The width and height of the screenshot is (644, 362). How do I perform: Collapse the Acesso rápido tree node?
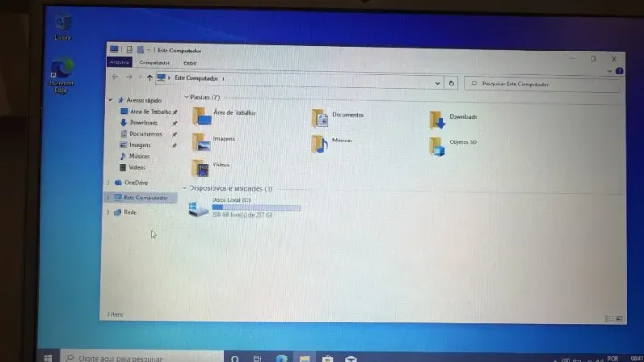(x=110, y=99)
